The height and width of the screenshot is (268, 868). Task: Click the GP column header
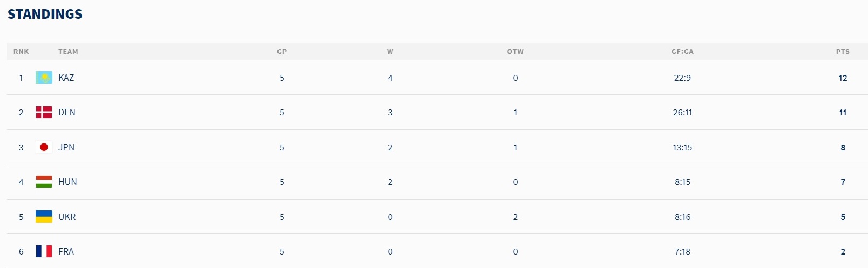282,52
